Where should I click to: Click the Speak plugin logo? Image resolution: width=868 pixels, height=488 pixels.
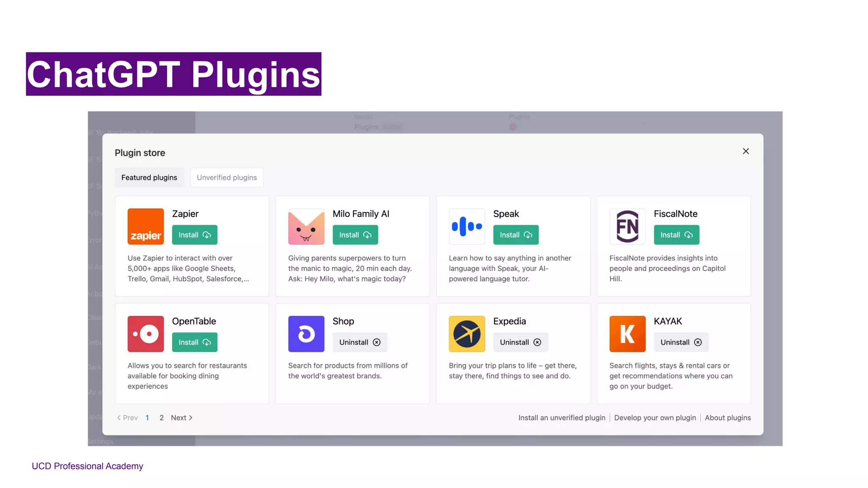(467, 226)
